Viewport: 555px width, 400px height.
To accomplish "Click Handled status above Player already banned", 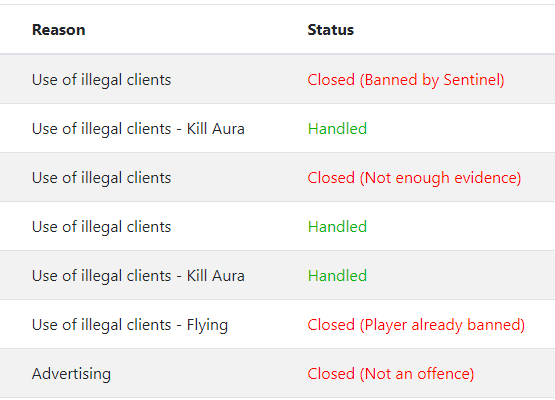I will point(337,275).
